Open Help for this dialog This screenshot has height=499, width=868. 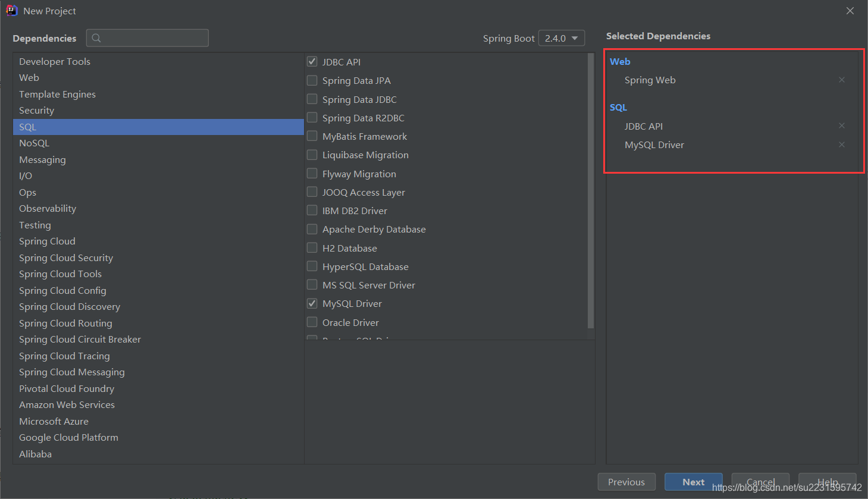pos(827,482)
